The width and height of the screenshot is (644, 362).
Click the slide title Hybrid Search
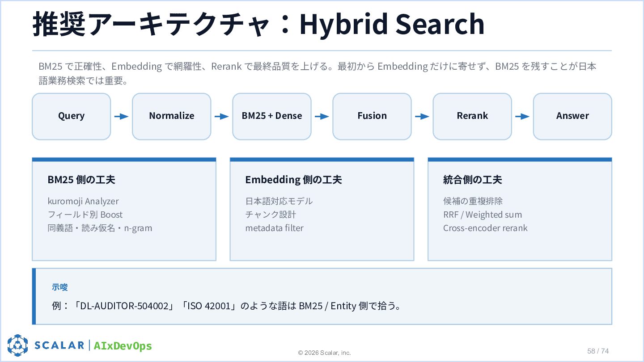click(392, 24)
